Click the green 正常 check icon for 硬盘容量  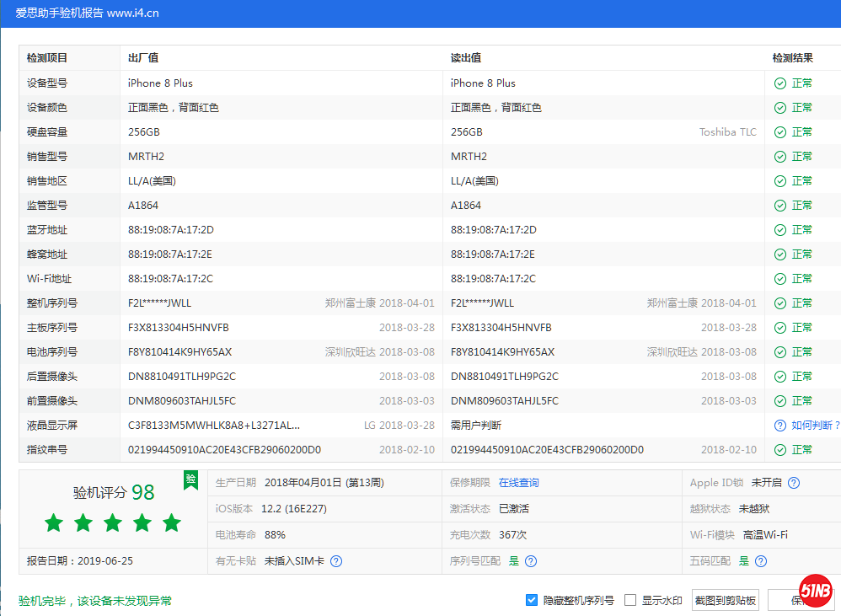(779, 131)
